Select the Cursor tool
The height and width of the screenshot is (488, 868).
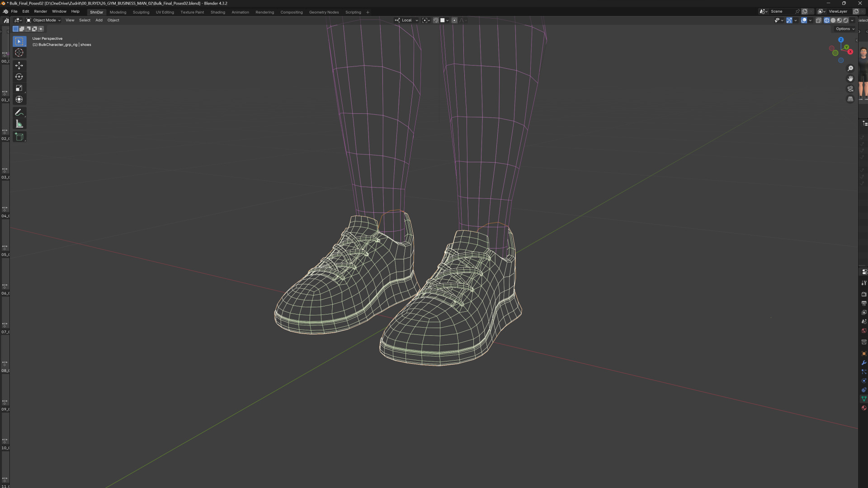pyautogui.click(x=19, y=53)
